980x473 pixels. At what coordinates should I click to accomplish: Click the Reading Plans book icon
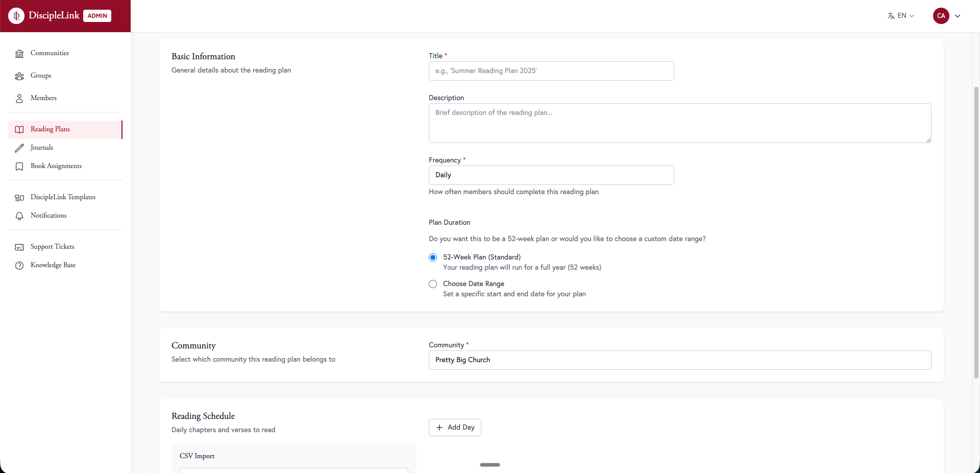(19, 130)
